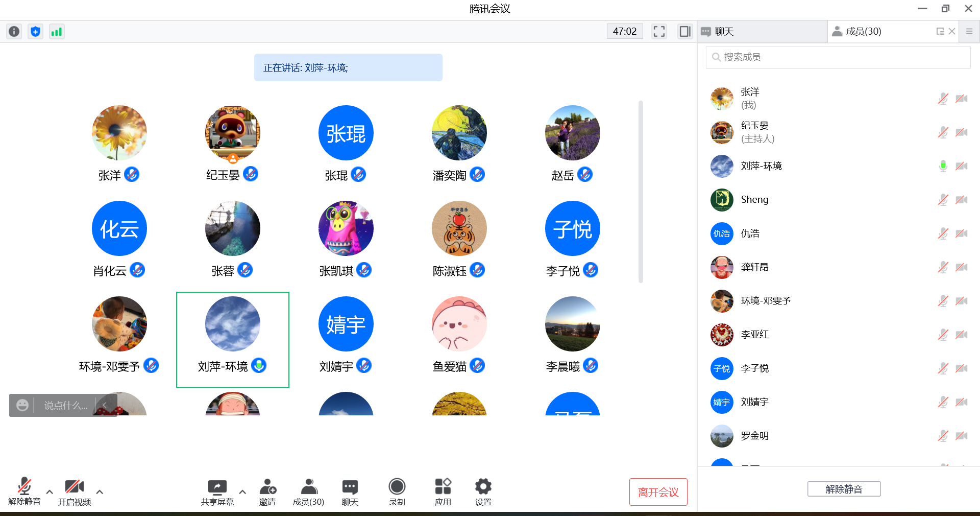The width and height of the screenshot is (980, 516).
Task: Click the sidebar layout icon beside fullscreen
Action: (x=684, y=31)
